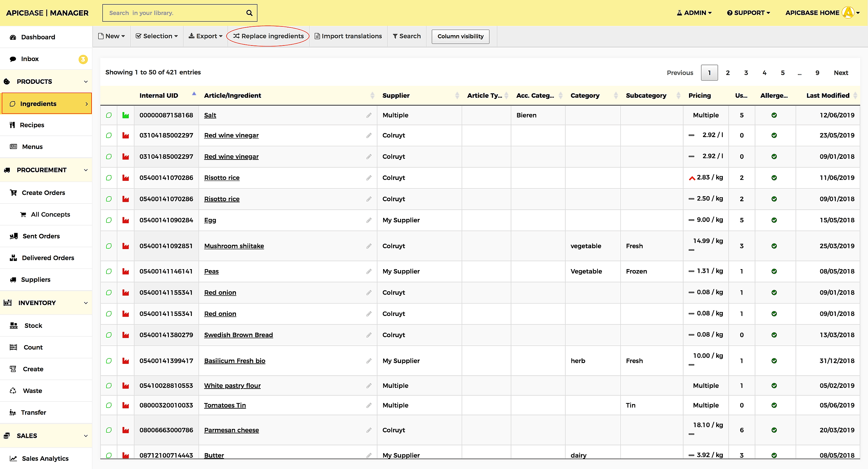Tick the checkbox for Mushroom shiitake
This screenshot has height=469, width=868.
[x=109, y=246]
